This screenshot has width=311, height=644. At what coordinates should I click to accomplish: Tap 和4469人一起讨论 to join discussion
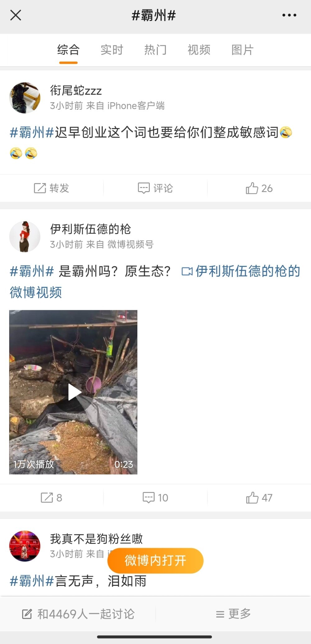coord(78,614)
